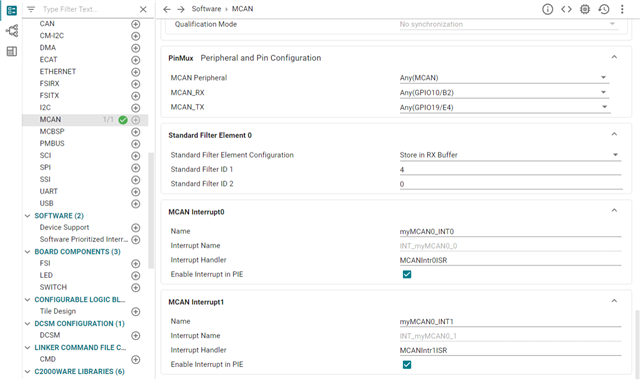Navigate back with the left arrow
The image size is (640, 380).
tap(167, 9)
